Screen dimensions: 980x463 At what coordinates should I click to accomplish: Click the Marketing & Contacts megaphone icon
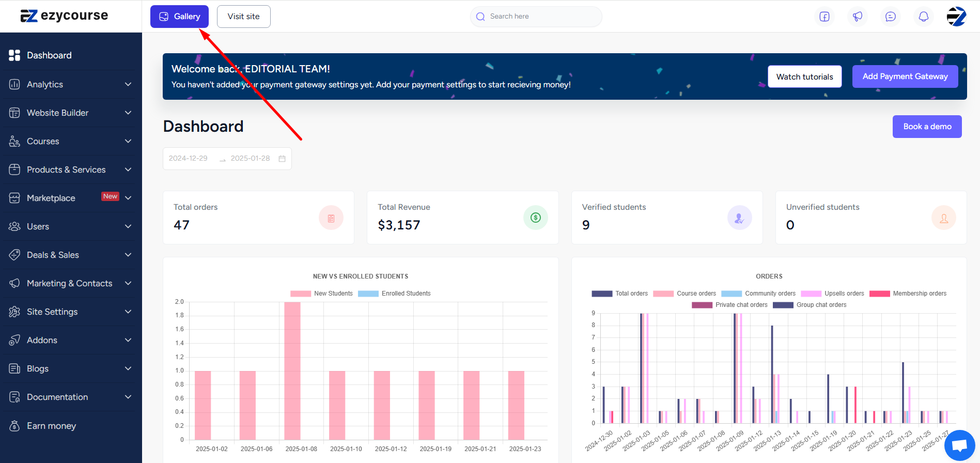pyautogui.click(x=14, y=283)
